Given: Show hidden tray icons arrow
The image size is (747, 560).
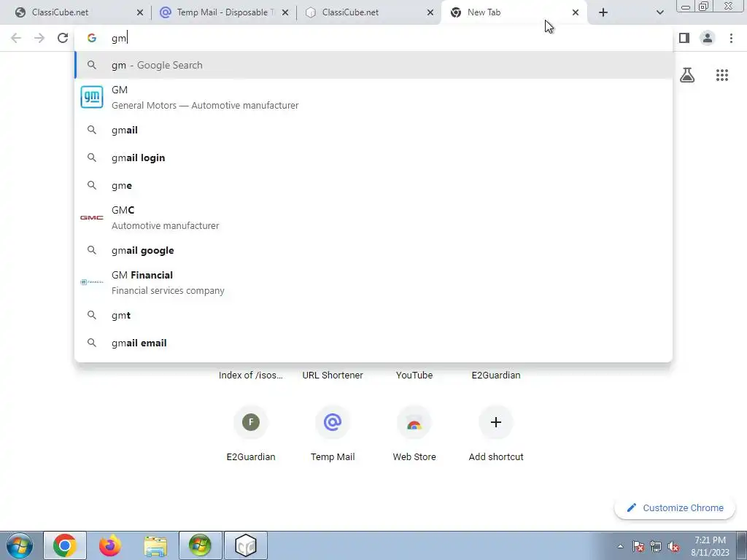Looking at the screenshot, I should [620, 546].
